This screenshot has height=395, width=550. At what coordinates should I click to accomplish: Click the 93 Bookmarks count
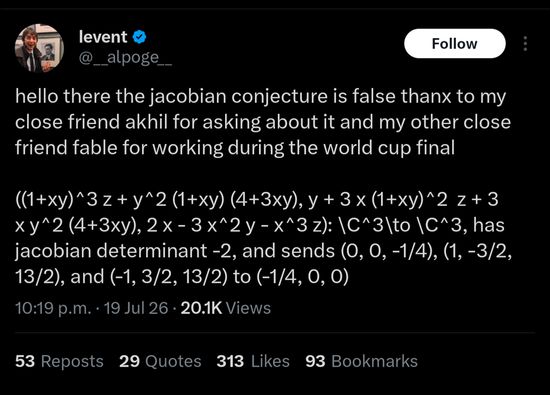click(x=361, y=361)
